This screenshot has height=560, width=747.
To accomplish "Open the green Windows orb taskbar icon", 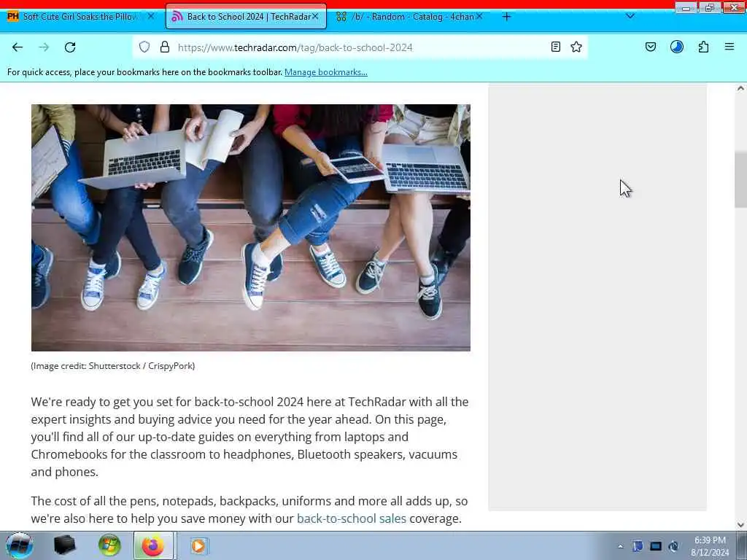I will [x=109, y=545].
